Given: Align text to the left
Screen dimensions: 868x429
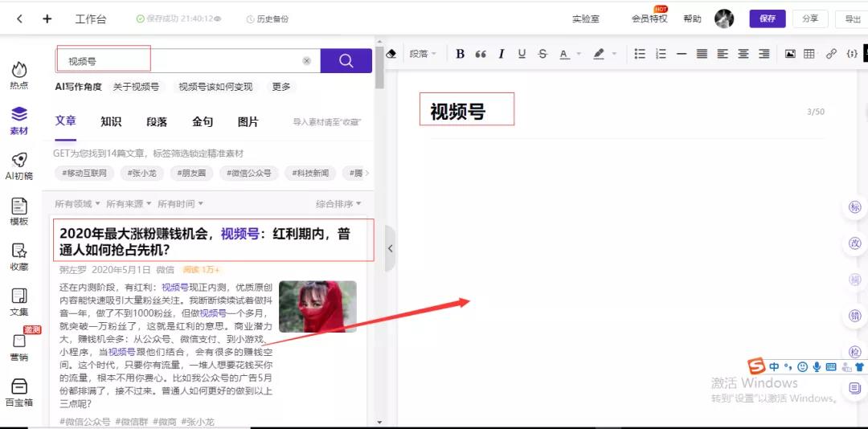Looking at the screenshot, I should click(x=723, y=54).
